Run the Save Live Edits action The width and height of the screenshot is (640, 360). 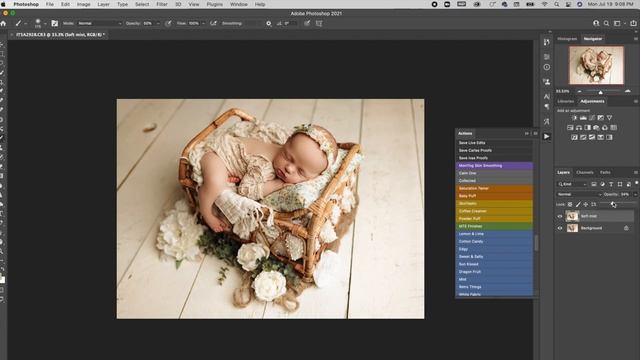coord(494,143)
